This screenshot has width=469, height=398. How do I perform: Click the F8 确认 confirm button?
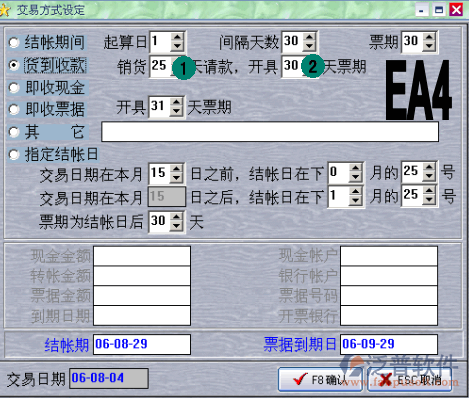point(320,379)
